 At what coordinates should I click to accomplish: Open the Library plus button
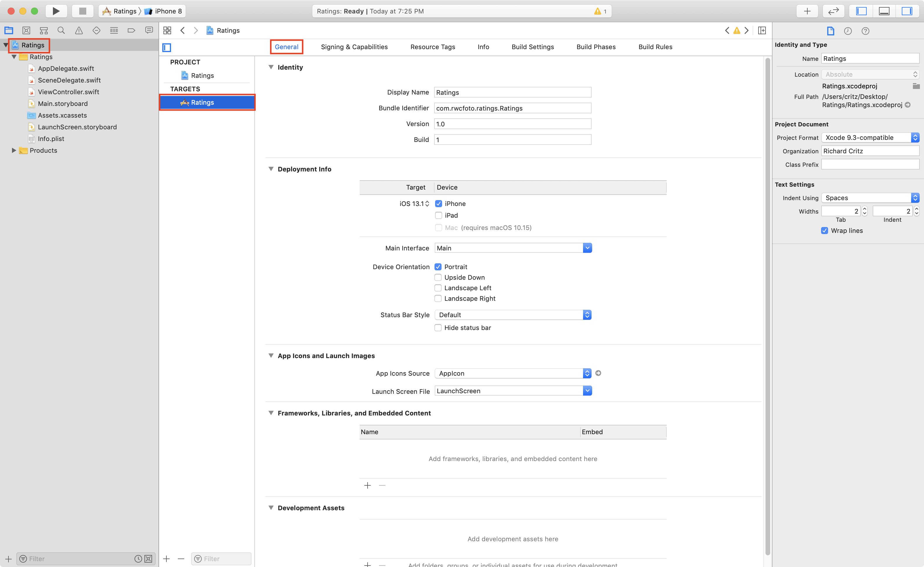[807, 11]
